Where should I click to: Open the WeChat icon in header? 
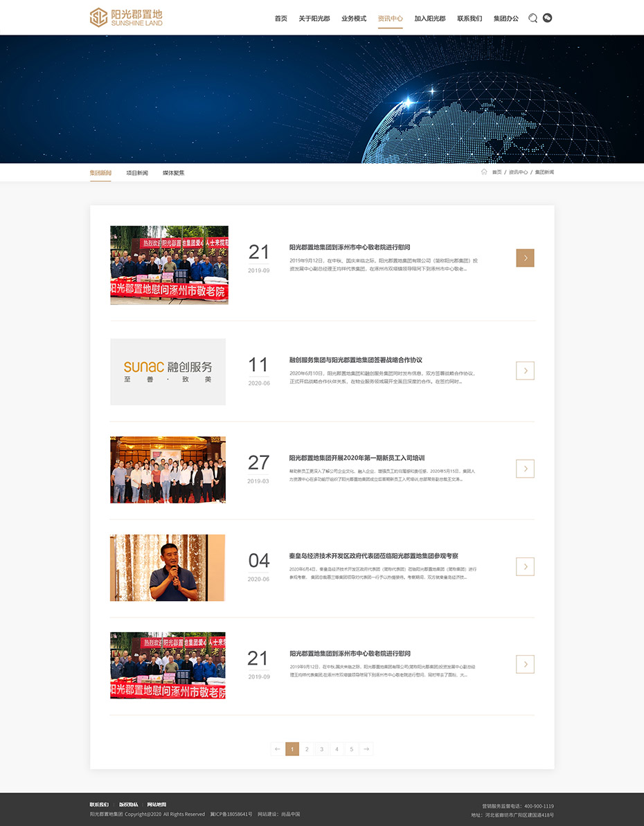point(548,18)
